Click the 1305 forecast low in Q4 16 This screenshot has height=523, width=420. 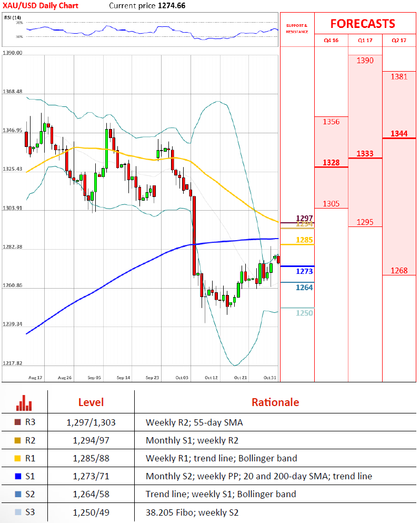[x=331, y=204]
